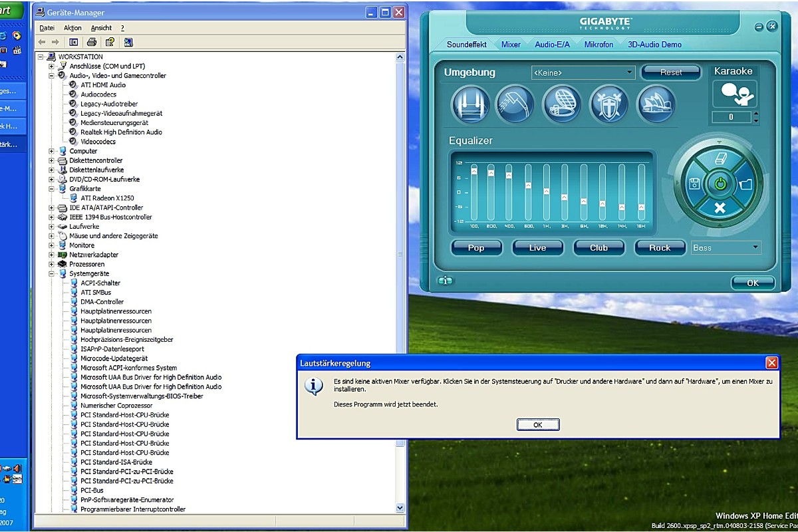Select the pool-ladder environment preset icon
The width and height of the screenshot is (798, 532).
click(x=471, y=104)
